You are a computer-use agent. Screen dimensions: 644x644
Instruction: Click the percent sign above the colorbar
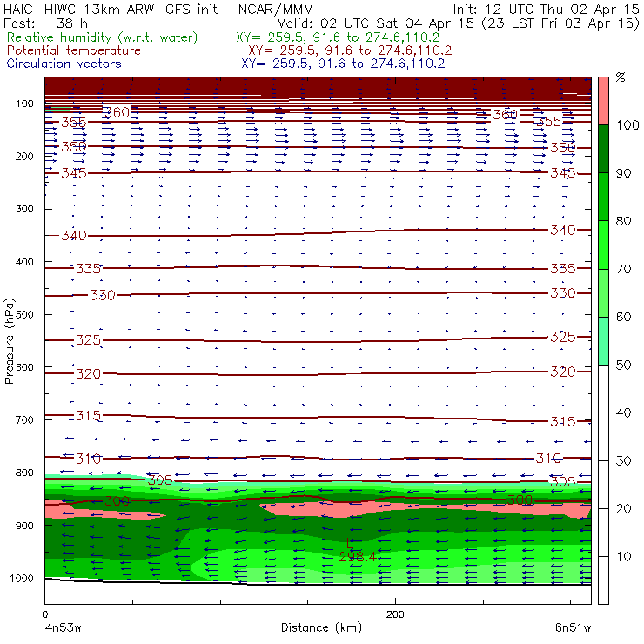[x=621, y=77]
